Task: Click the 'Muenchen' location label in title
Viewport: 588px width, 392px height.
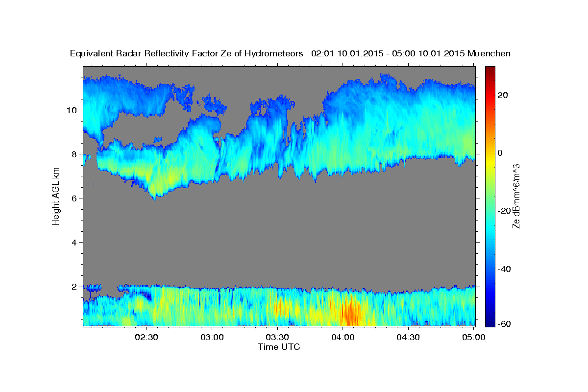Action: tap(489, 53)
